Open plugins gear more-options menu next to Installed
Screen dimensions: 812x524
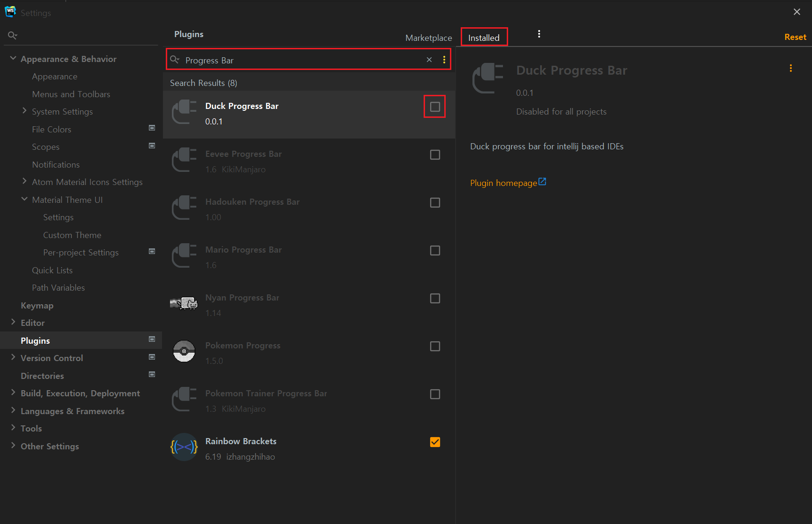point(539,34)
